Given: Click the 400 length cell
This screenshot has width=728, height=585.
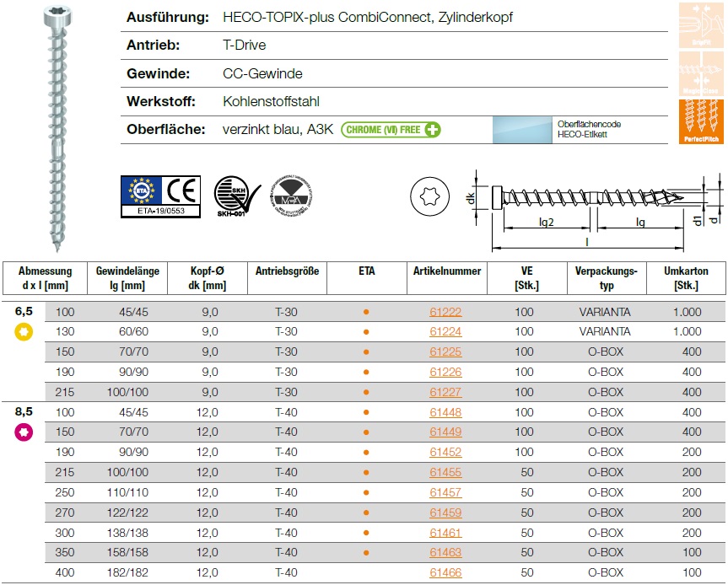Looking at the screenshot, I should click(65, 572).
